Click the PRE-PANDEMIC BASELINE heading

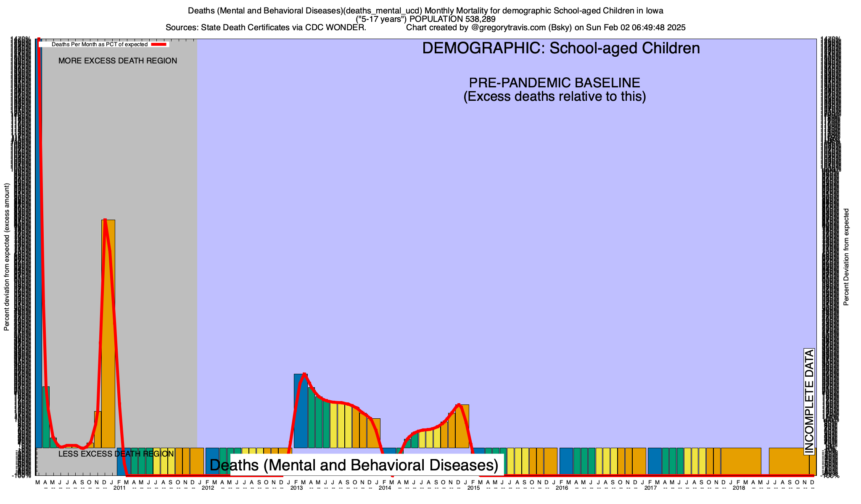click(555, 83)
